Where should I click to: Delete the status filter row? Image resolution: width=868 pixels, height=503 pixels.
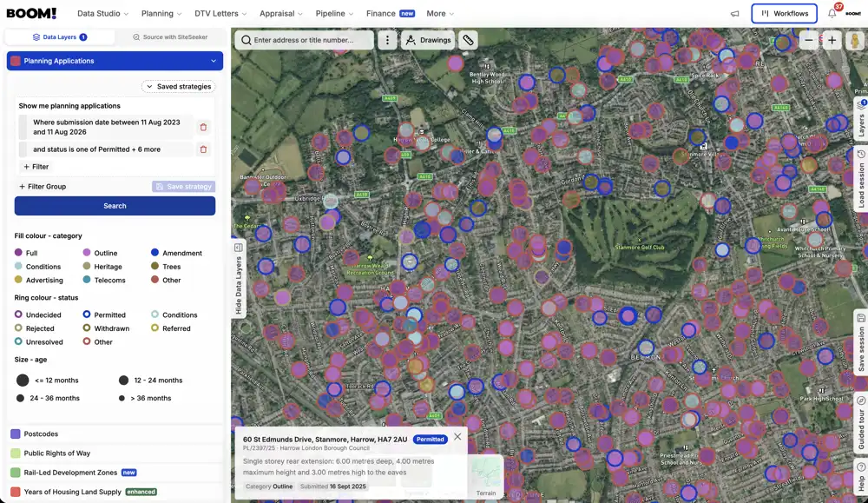point(203,149)
